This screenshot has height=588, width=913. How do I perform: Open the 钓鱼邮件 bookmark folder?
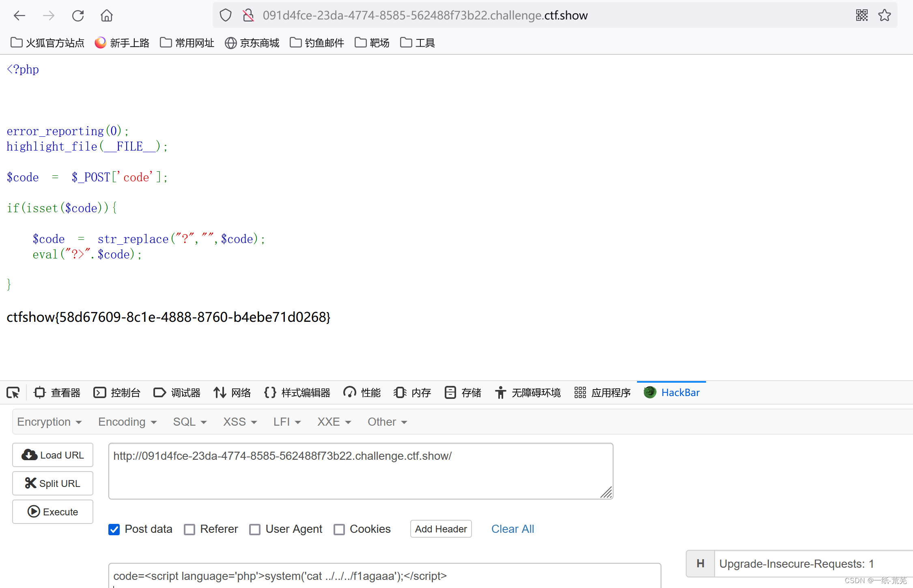pos(317,43)
